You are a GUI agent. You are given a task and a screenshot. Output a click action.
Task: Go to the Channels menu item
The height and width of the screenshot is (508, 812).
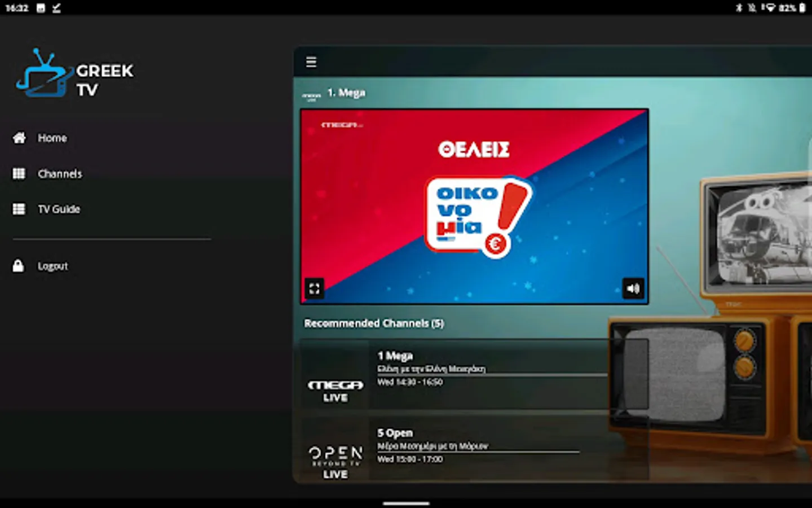[x=60, y=174]
